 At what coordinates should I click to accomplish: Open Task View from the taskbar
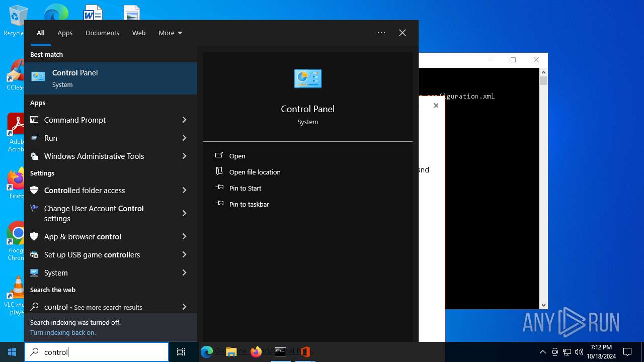pos(181,352)
